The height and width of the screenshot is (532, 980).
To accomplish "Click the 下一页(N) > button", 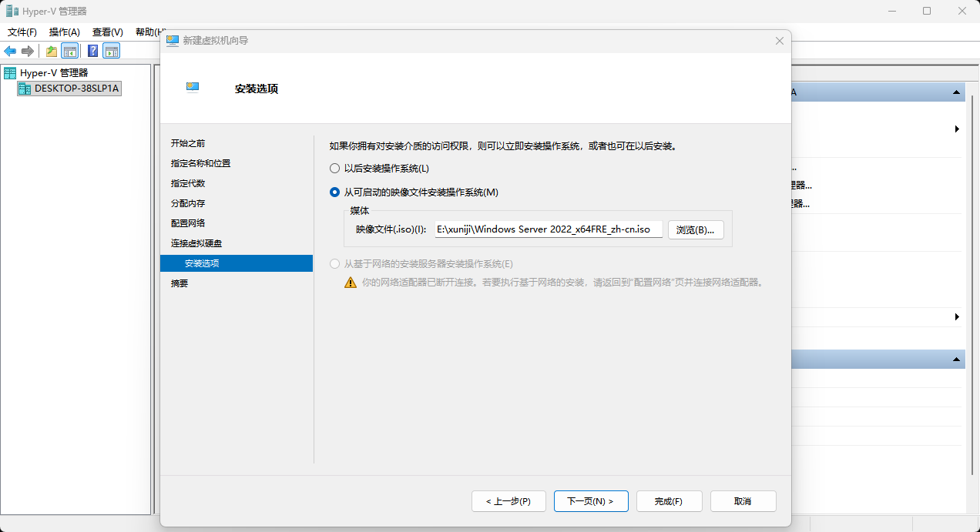I will pos(591,501).
